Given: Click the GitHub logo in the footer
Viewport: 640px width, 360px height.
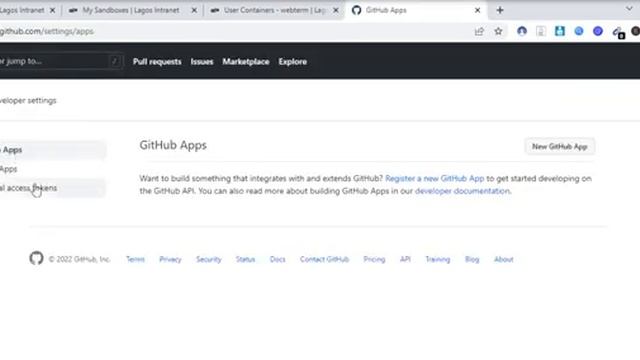Looking at the screenshot, I should coord(36,258).
